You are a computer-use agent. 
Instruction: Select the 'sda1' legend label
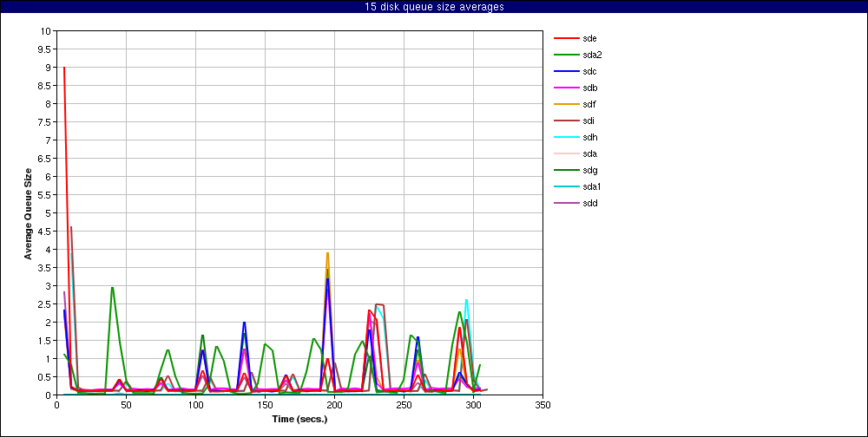pos(592,186)
